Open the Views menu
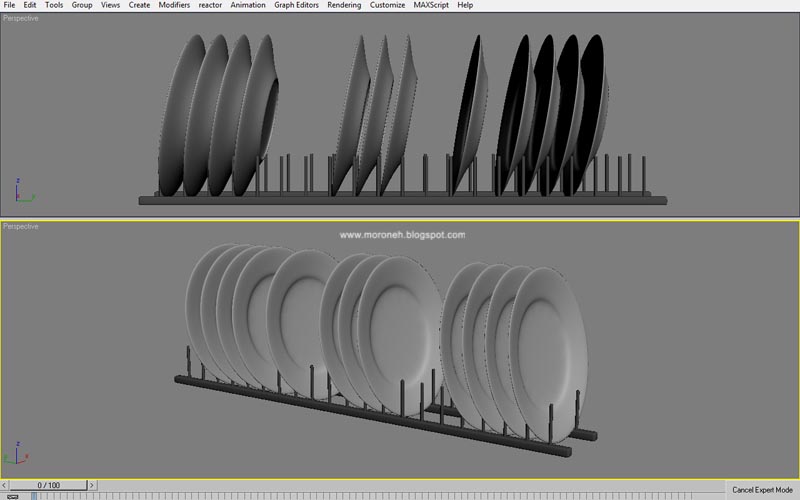 pyautogui.click(x=110, y=5)
